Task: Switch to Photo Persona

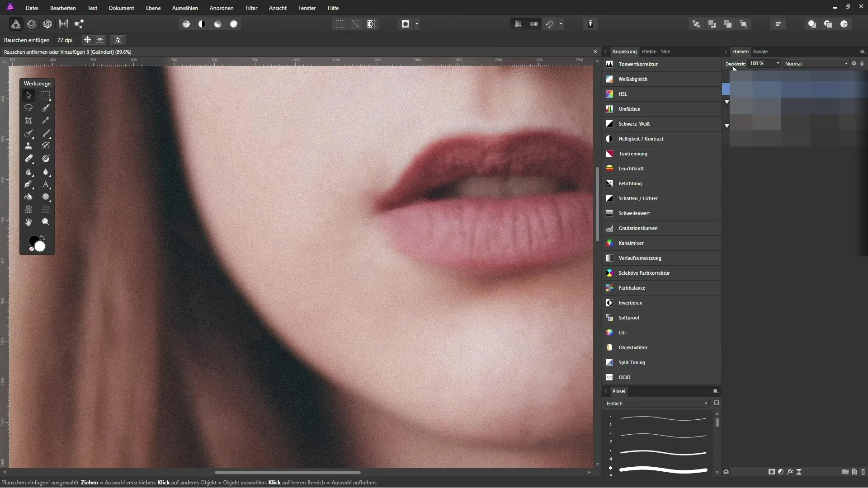Action: (15, 24)
